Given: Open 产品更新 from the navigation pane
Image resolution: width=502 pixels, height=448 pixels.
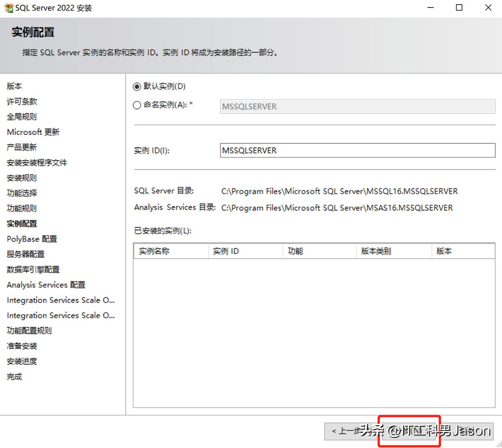Looking at the screenshot, I should pos(22,147).
